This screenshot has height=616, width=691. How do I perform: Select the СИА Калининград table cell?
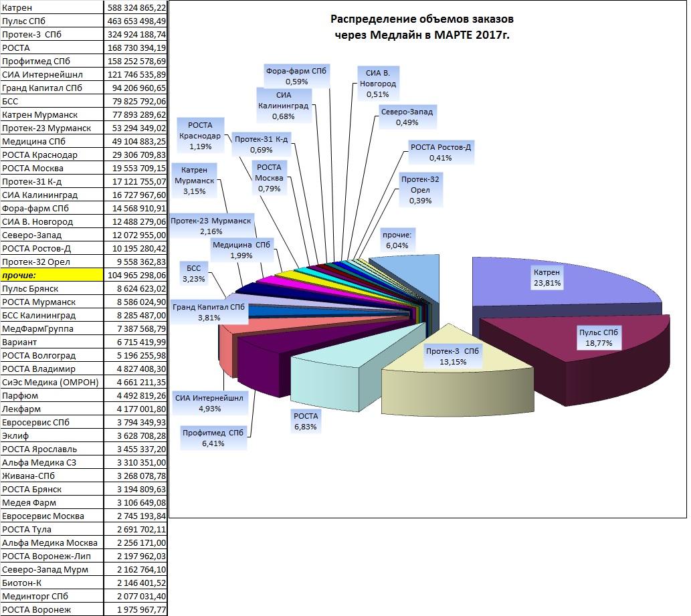click(x=52, y=195)
